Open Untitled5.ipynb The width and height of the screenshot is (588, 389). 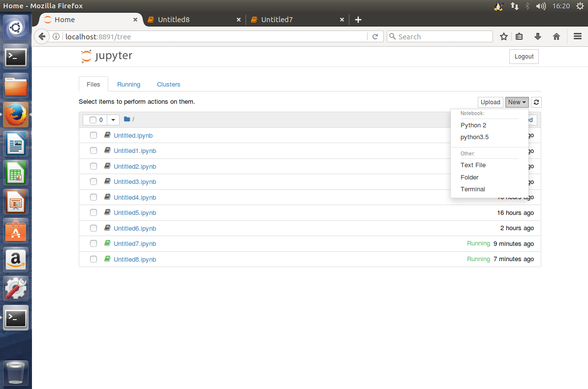[x=135, y=212]
